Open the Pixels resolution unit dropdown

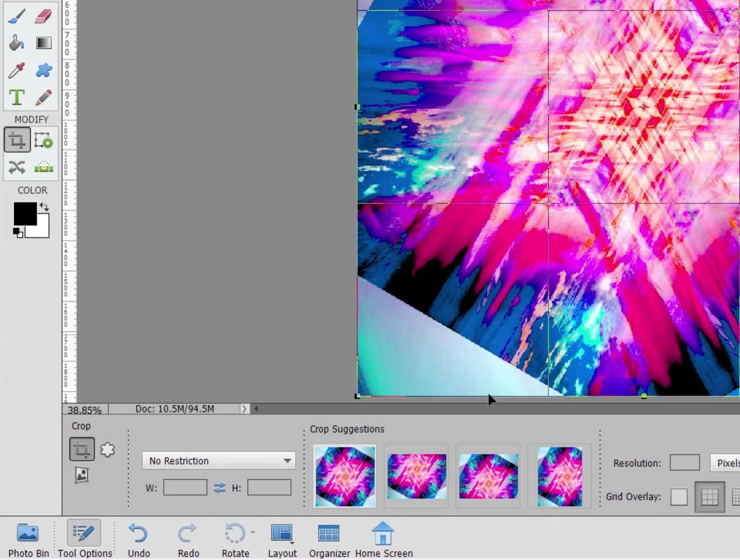coord(725,463)
